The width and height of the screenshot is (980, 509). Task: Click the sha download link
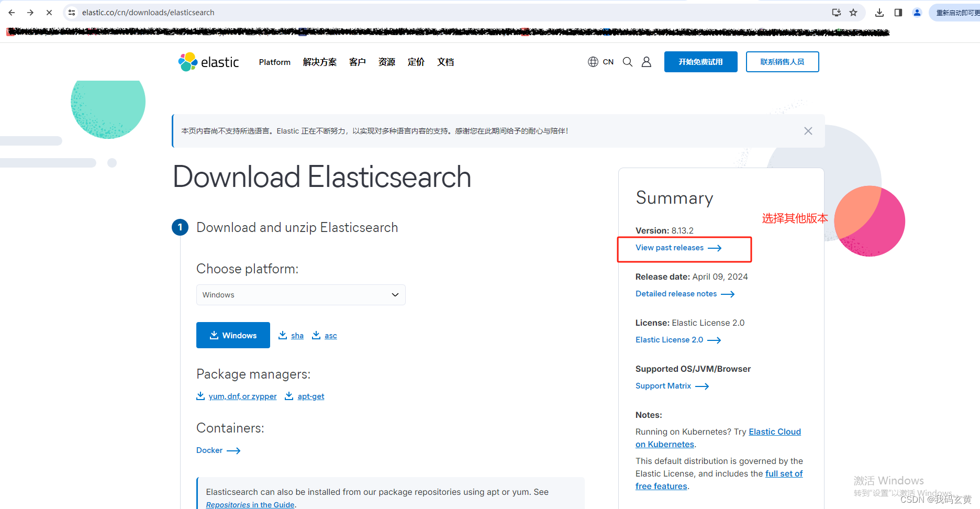tap(297, 336)
